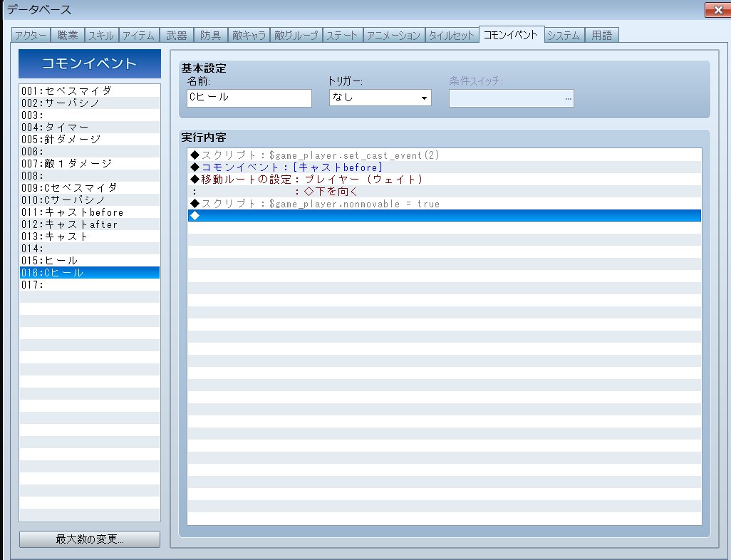Open the タイルセット tab

452,36
